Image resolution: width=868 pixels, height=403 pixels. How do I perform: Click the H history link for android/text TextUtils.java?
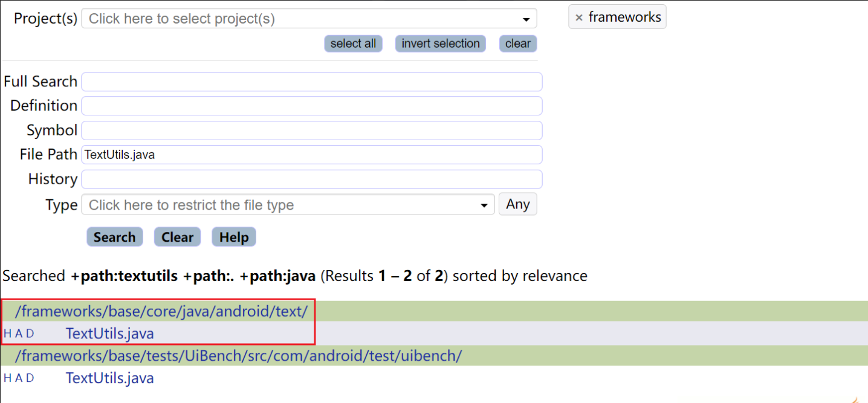[7, 334]
